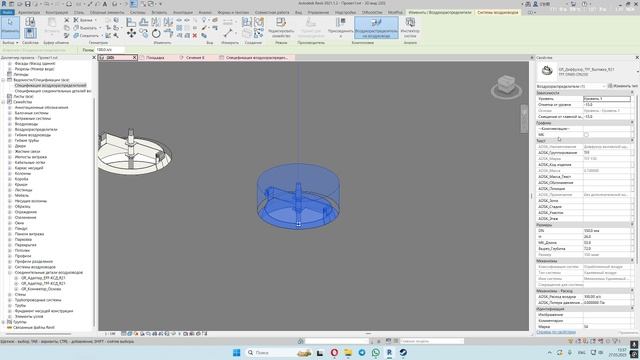
Task: Click the Revit icon in Windows taskbar
Action: pos(389,352)
